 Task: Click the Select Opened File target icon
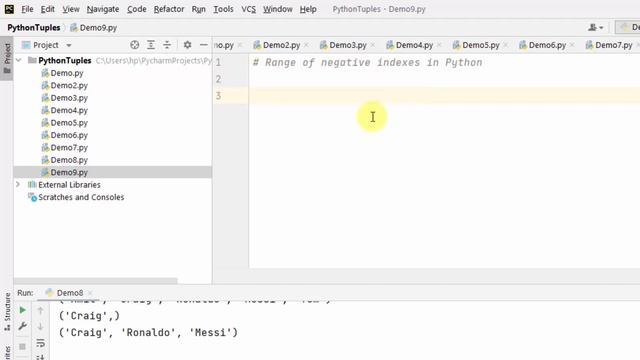point(134,45)
